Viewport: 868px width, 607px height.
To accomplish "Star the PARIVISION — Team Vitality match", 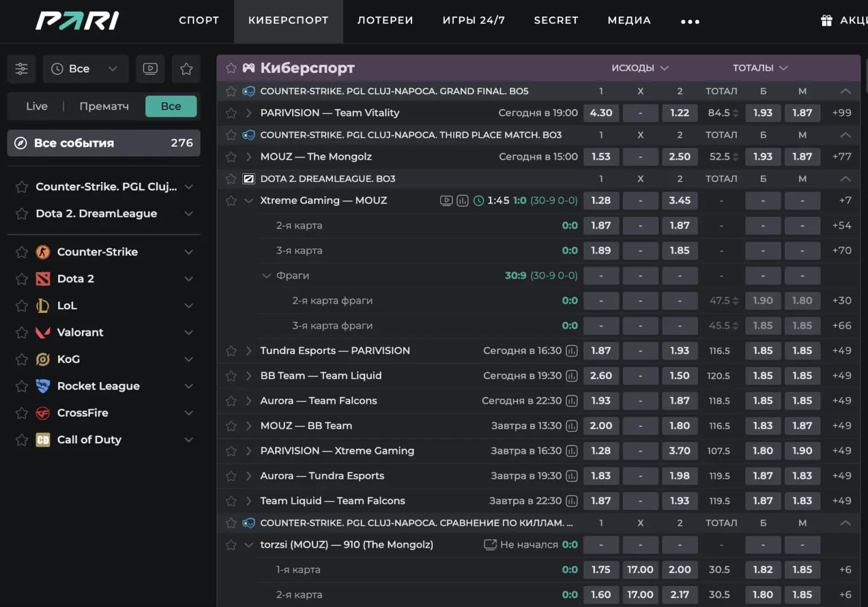I will [231, 113].
